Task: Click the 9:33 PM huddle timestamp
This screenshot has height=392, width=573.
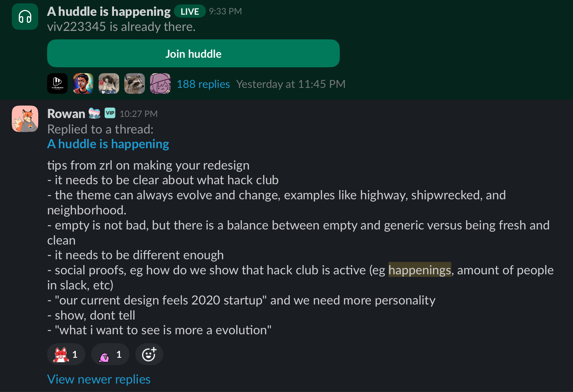Action: click(x=225, y=11)
